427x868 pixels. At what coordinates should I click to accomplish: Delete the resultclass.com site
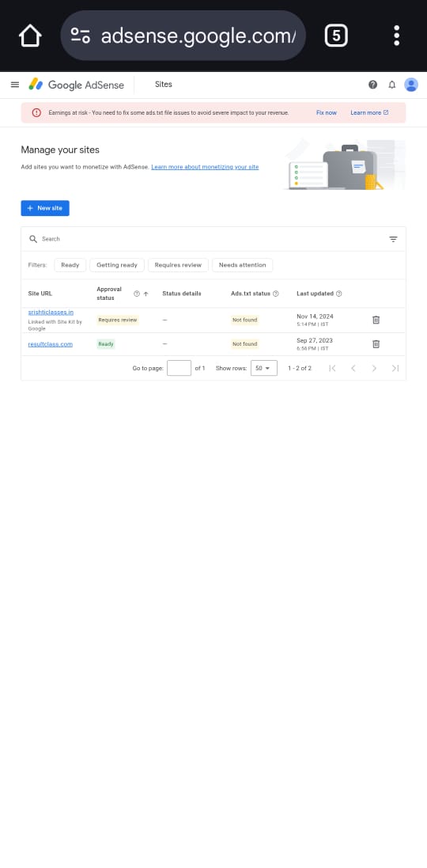[376, 343]
